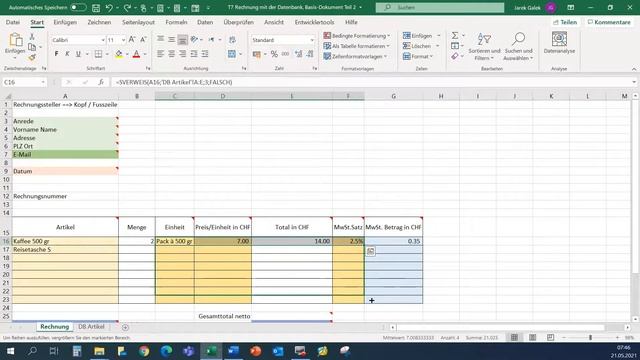This screenshot has height=360, width=640.
Task: Open the Datei menu tab
Action: tap(13, 22)
